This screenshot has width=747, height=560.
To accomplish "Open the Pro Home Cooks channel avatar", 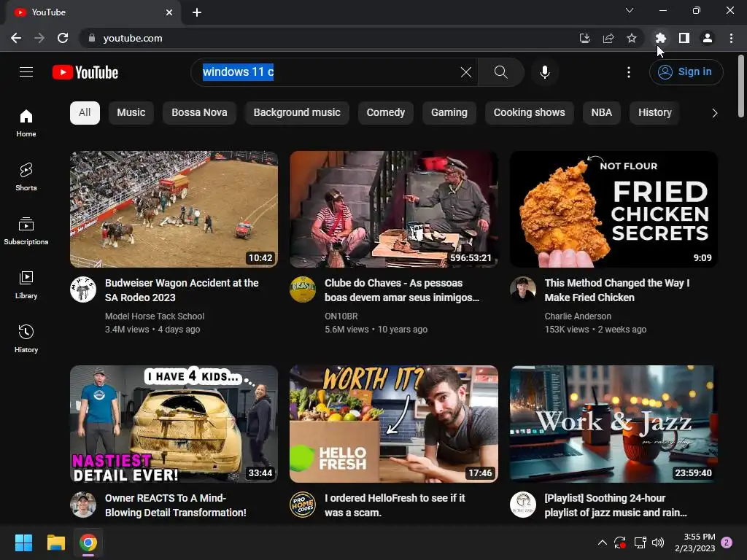I will [x=303, y=505].
